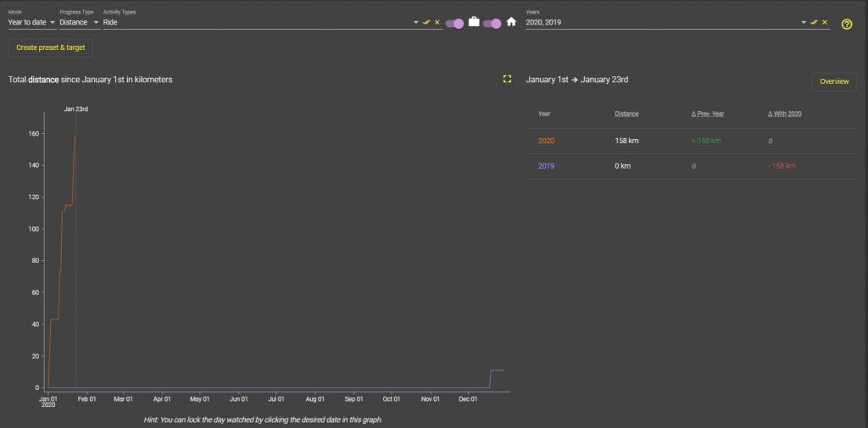Select the 2020 year row label
Image resolution: width=868 pixels, height=428 pixels.
[546, 141]
